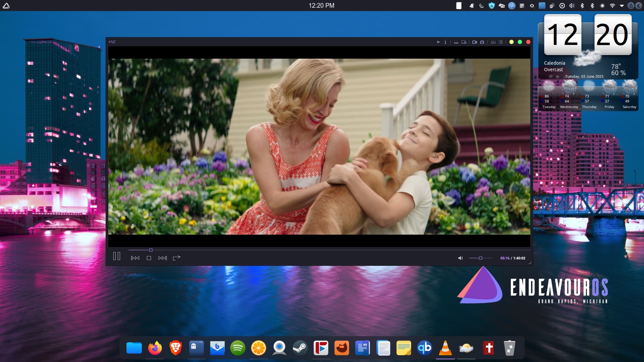Open the webcam app in the dock
The width and height of the screenshot is (644, 362).
point(279,348)
